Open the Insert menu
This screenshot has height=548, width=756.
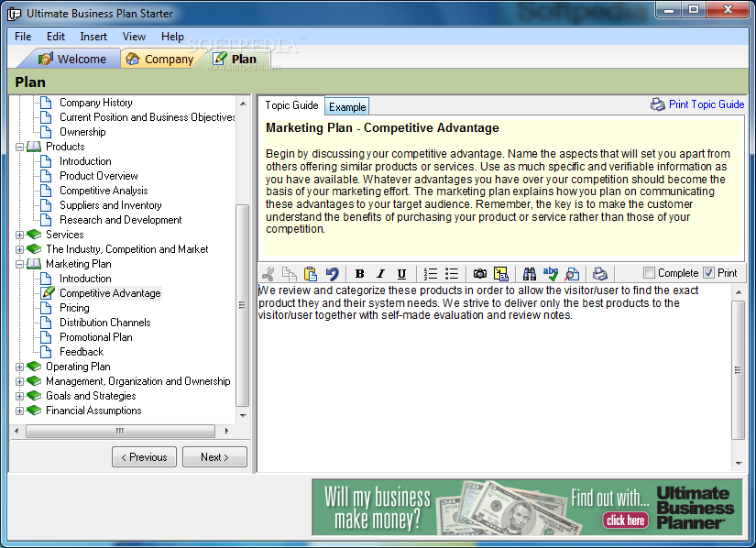(93, 37)
